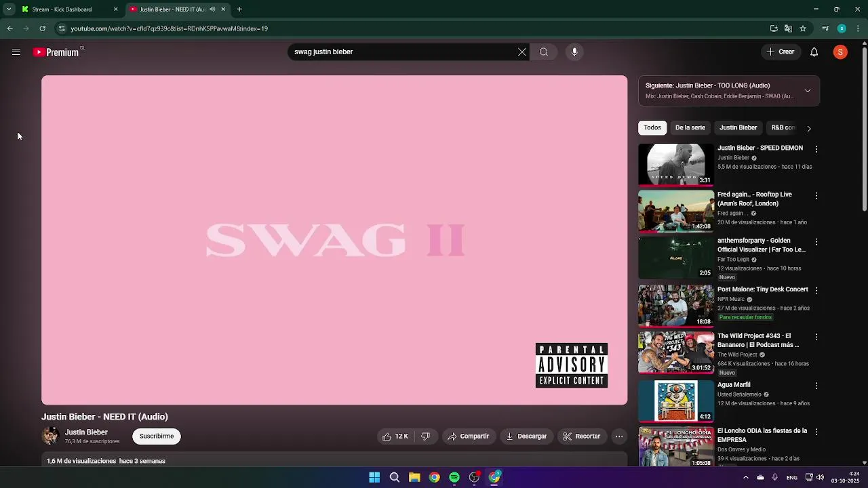Image resolution: width=868 pixels, height=488 pixels.
Task: Show hidden system tray icons
Action: pyautogui.click(x=746, y=477)
